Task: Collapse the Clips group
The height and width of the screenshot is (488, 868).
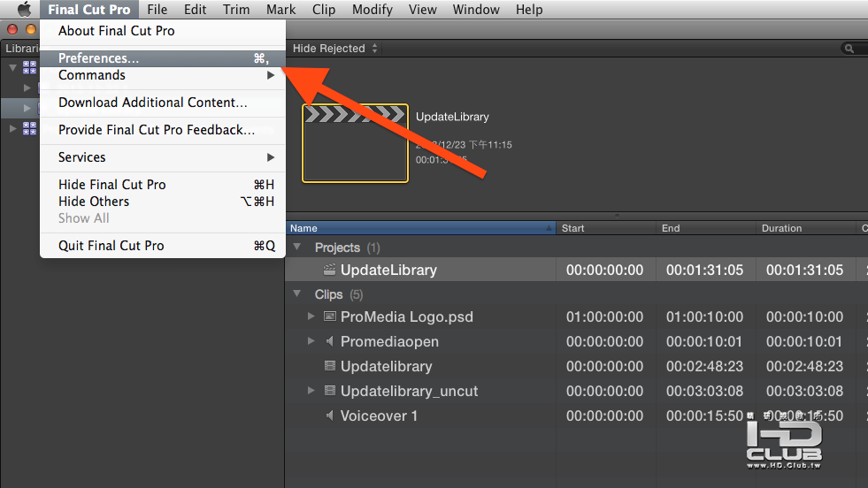Action: (x=297, y=294)
